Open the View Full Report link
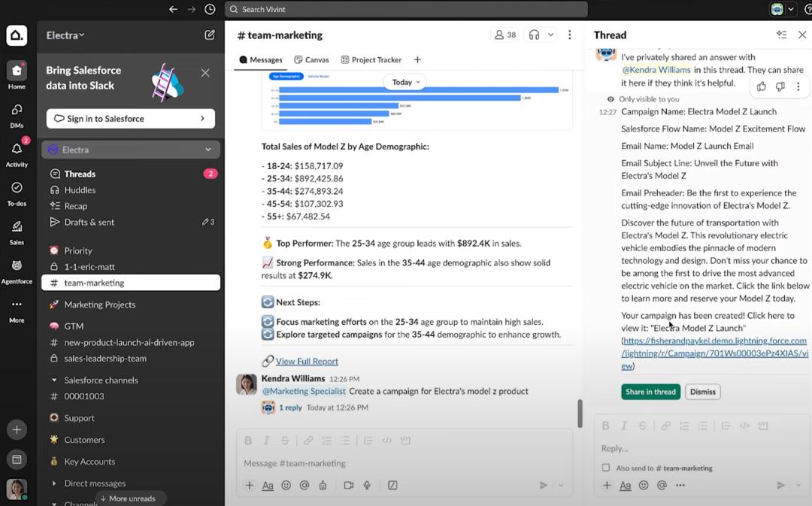Screen dimensions: 812x506 (307, 361)
